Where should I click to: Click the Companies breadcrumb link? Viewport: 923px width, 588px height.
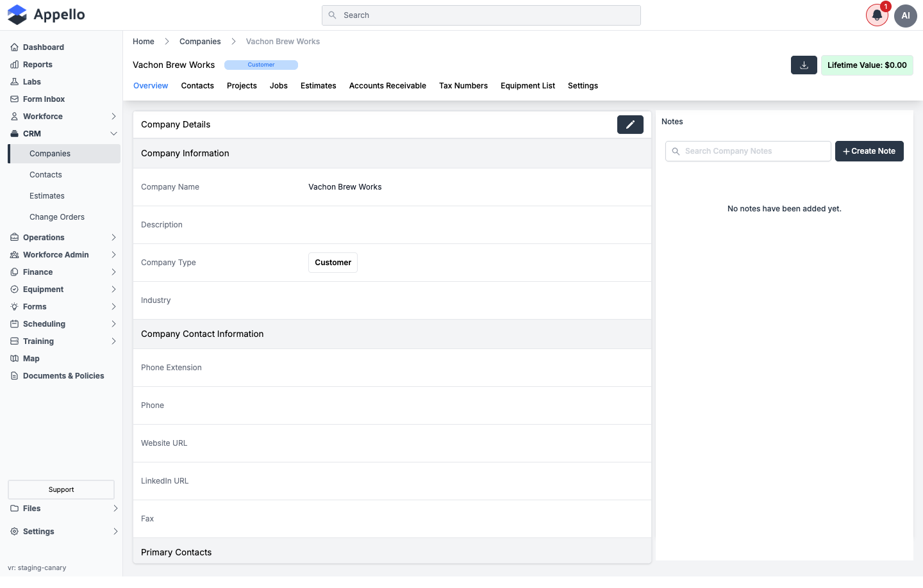pos(200,42)
